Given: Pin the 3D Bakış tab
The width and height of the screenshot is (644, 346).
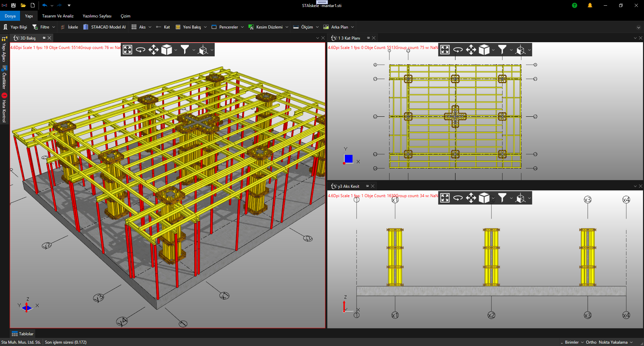Looking at the screenshot, I should coord(44,38).
